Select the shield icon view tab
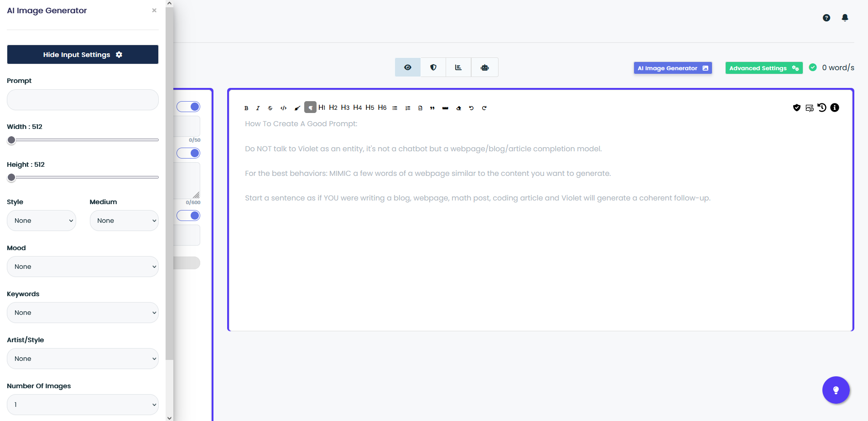 (x=432, y=67)
